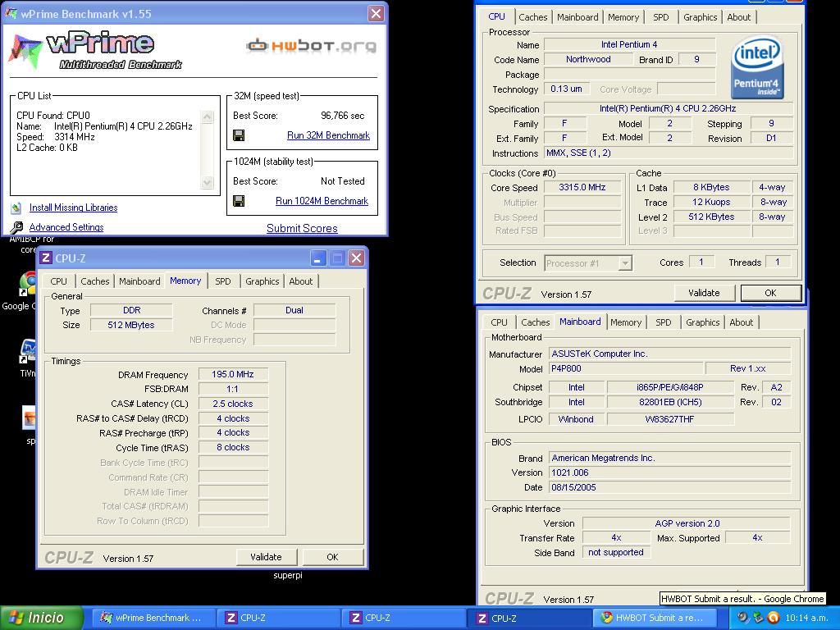Viewport: 840px width, 630px height.
Task: Click the Install Missing Libraries link
Action: click(x=73, y=208)
